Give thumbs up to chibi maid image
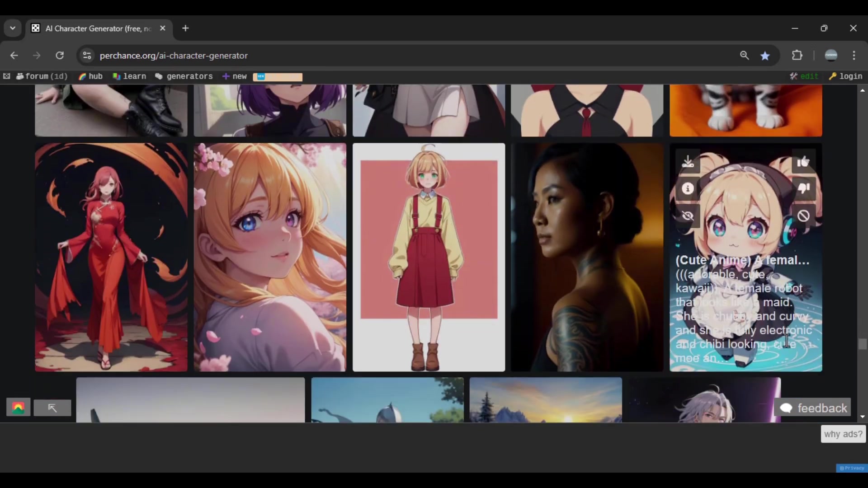 click(x=803, y=162)
